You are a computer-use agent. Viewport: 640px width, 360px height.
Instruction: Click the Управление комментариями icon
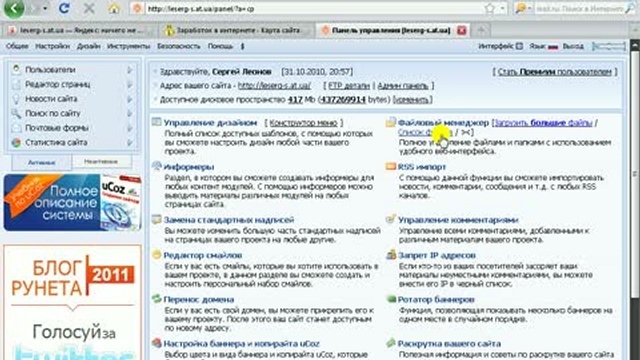tap(391, 219)
